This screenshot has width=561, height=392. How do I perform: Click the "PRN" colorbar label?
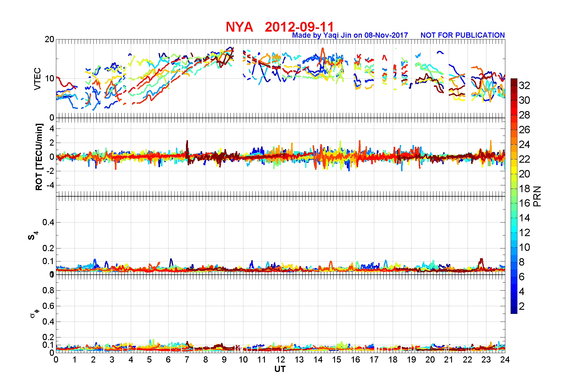(x=537, y=196)
